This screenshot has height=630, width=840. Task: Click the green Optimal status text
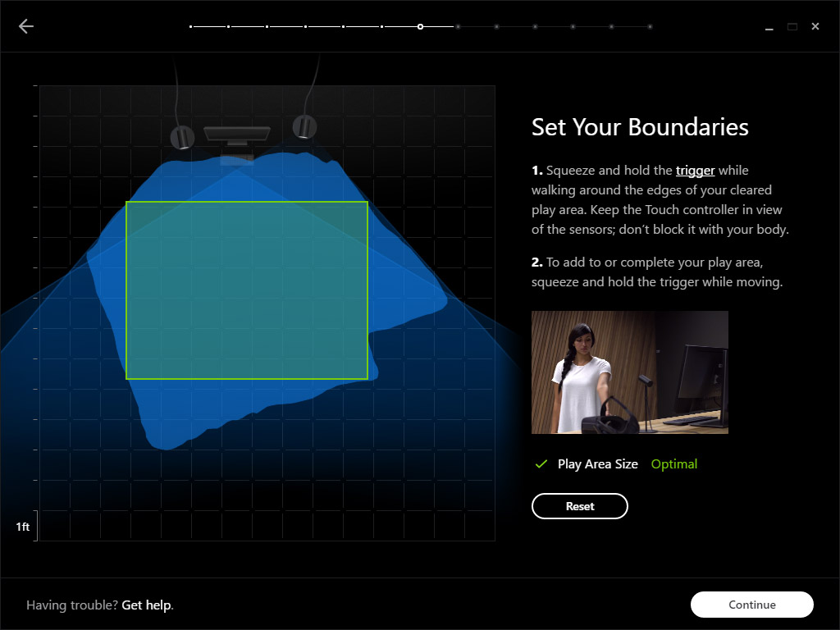[x=673, y=464]
